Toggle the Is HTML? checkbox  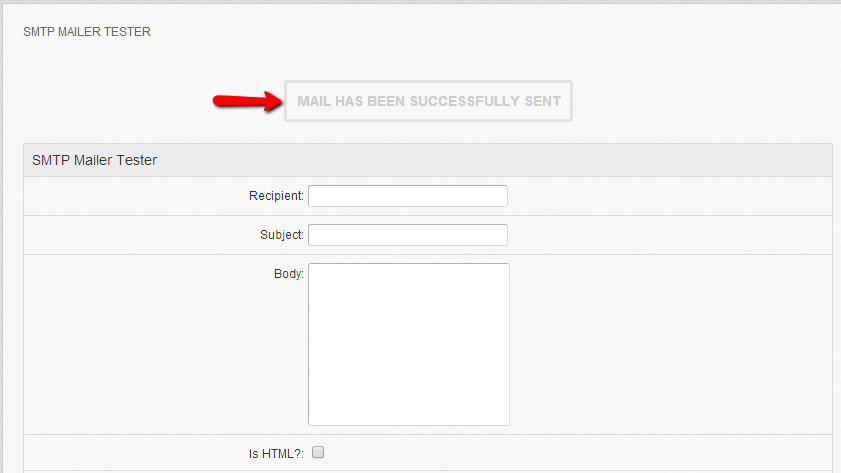318,453
